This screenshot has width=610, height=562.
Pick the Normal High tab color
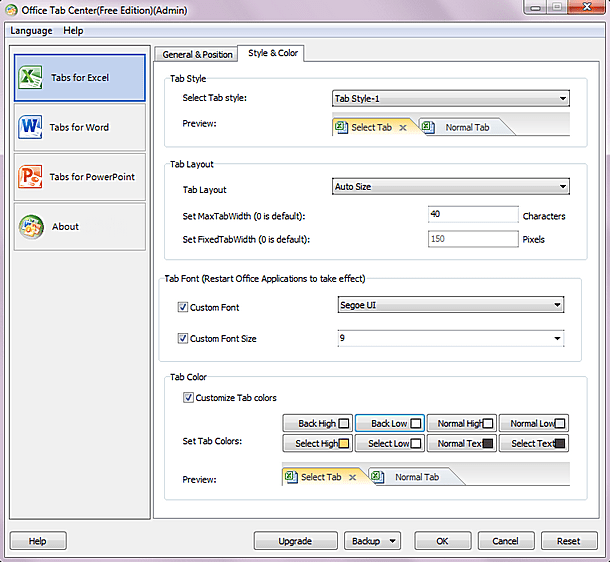(x=461, y=423)
